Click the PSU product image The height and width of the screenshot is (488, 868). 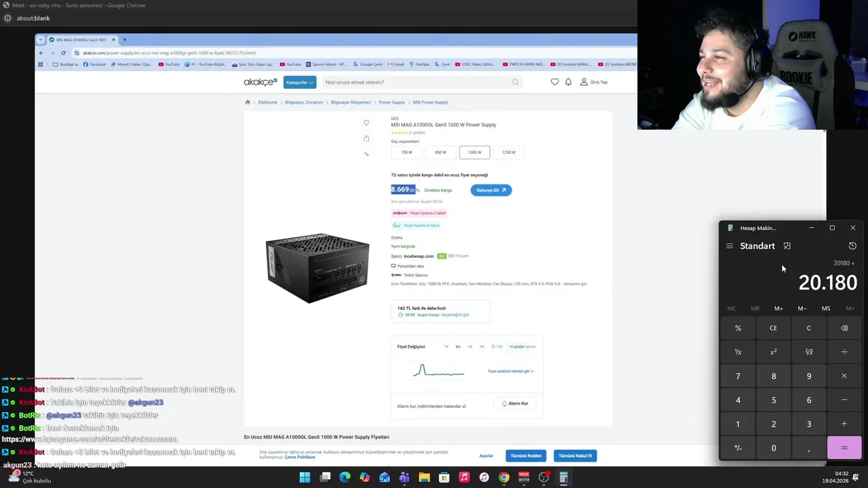coord(317,268)
